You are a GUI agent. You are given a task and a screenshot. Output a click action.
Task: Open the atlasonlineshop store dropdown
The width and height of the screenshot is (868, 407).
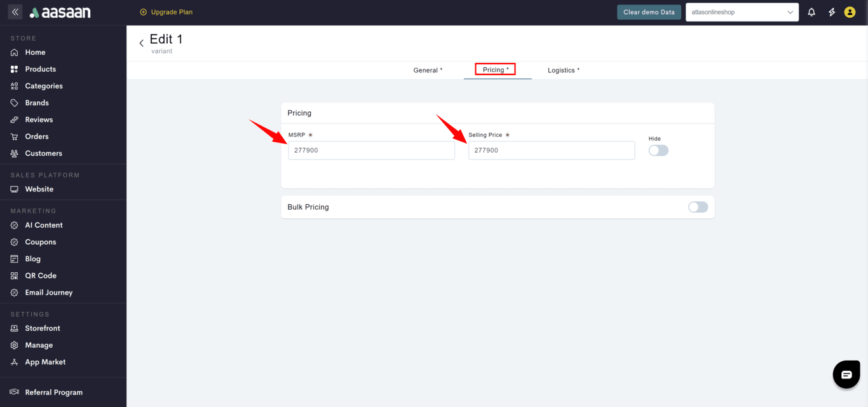click(742, 12)
